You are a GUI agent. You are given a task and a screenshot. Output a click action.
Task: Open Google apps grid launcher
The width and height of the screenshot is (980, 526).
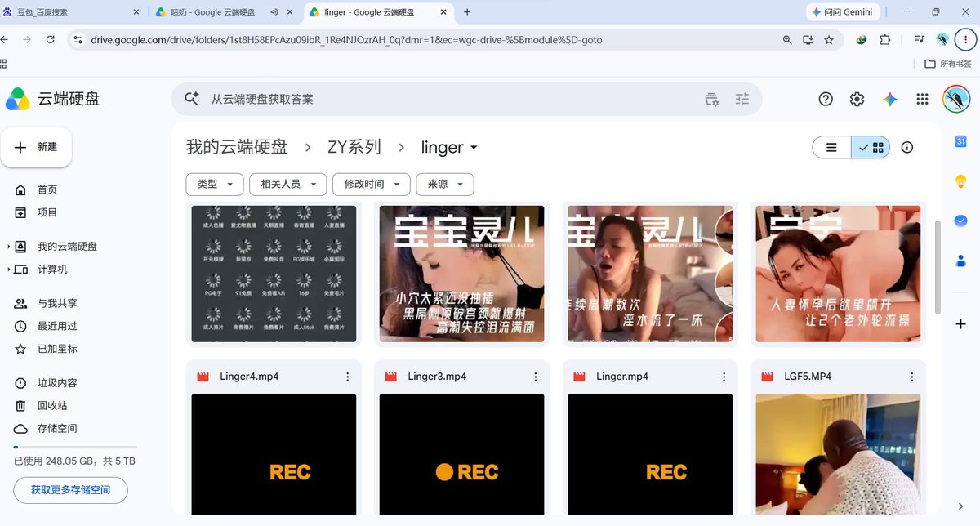point(922,99)
